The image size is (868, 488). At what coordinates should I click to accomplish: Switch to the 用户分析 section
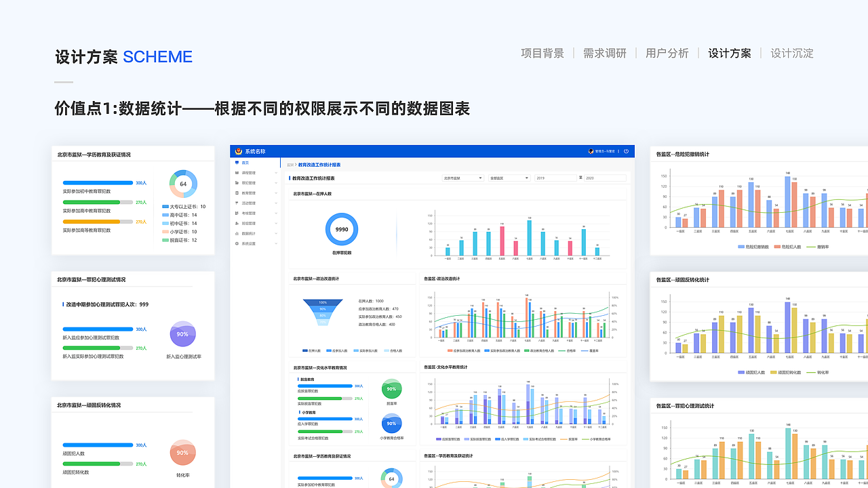point(667,53)
